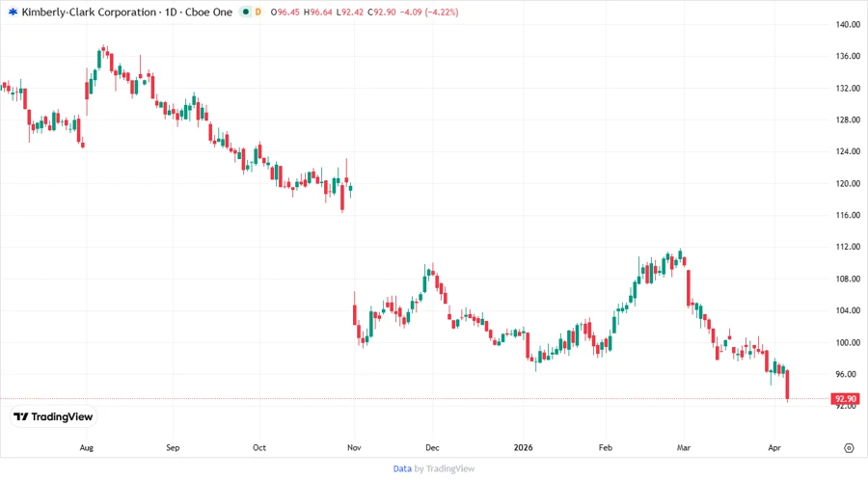Click the red 92.90 price label
The image size is (868, 480).
845,398
